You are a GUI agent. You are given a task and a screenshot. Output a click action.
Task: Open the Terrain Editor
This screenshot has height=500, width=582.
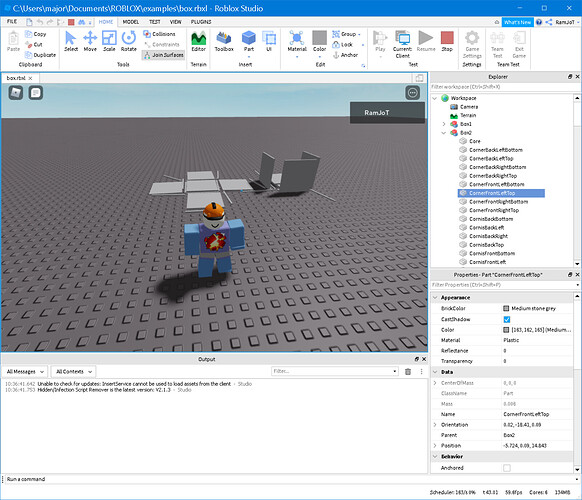click(199, 41)
